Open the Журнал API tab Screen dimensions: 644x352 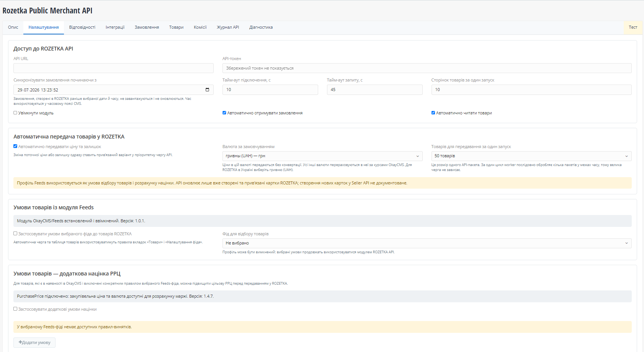tap(228, 28)
